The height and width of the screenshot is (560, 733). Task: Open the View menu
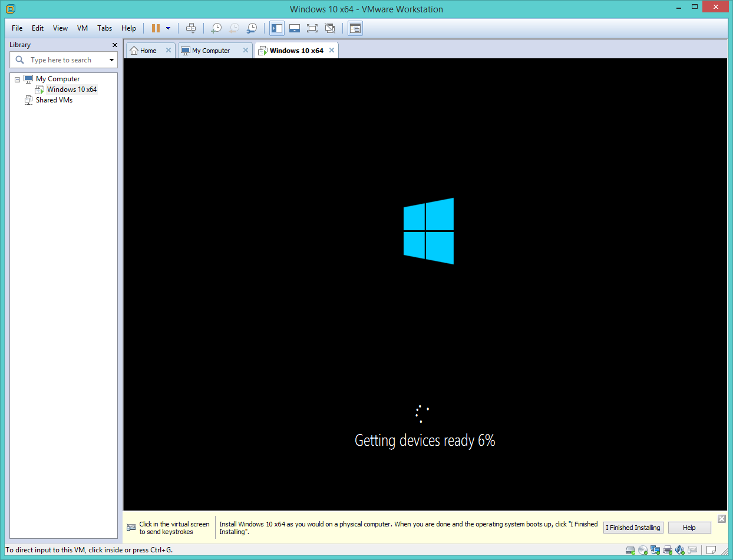click(x=60, y=28)
